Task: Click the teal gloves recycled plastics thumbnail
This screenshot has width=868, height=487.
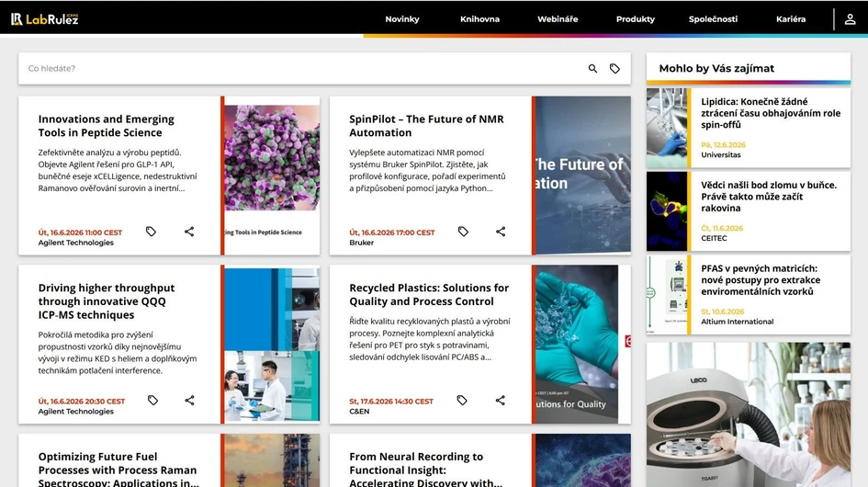Action: tap(583, 344)
